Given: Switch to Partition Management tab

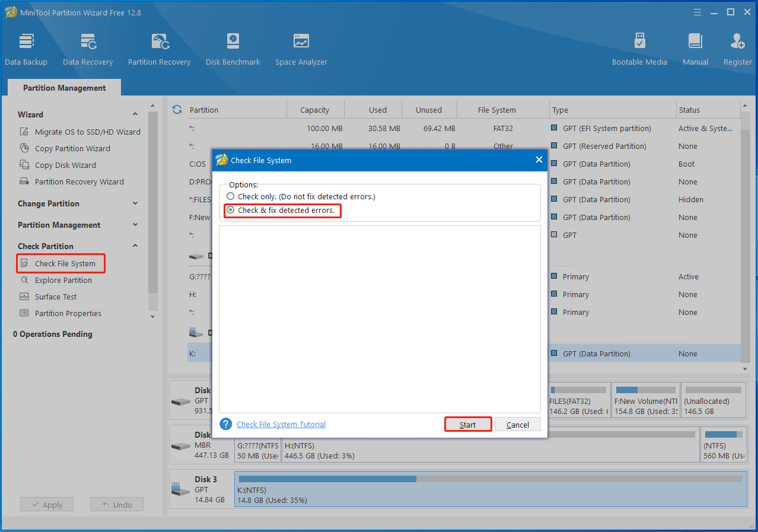Looking at the screenshot, I should 64,88.
